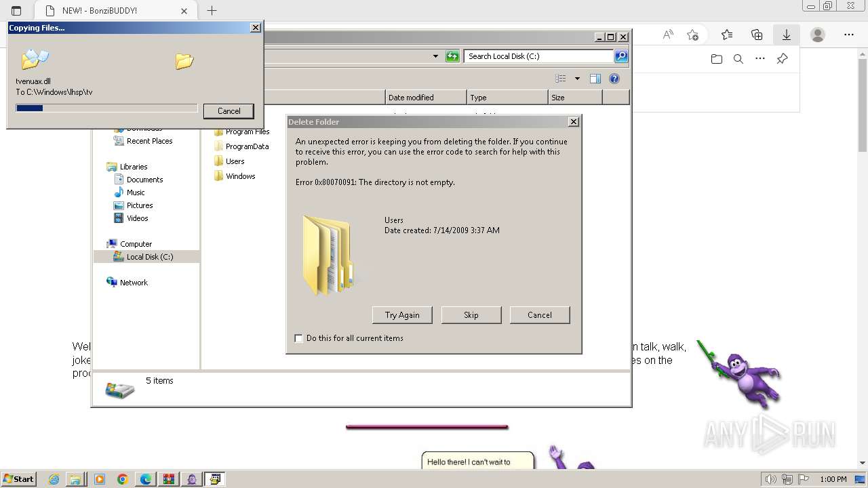Image resolution: width=868 pixels, height=488 pixels.
Task: Click Skip in Delete Folder dialog
Action: (471, 315)
